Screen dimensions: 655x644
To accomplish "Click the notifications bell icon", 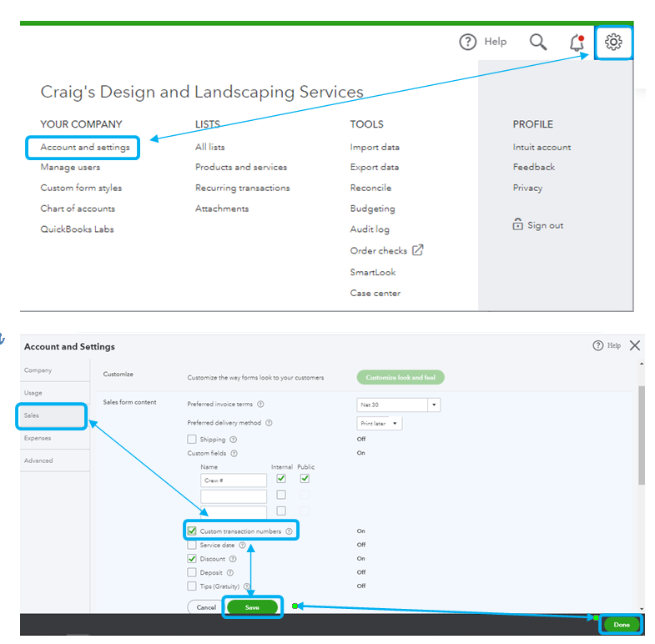I will coord(577,43).
